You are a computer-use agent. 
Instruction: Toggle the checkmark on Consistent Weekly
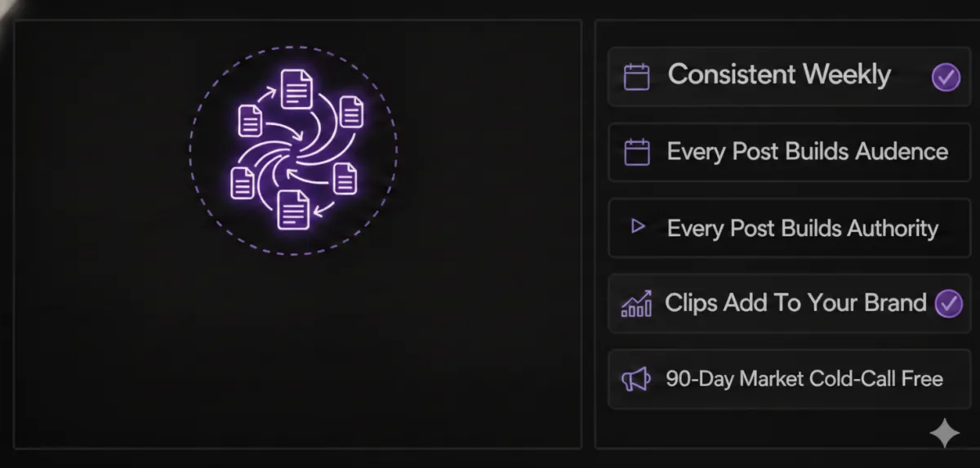[x=946, y=78]
